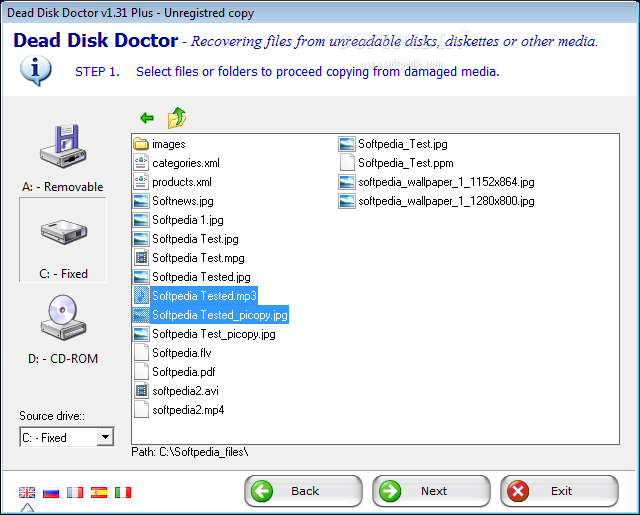Viewport: 640px width, 515px height.
Task: Select file name Softpedia_Test.jpg
Action: coord(403,144)
